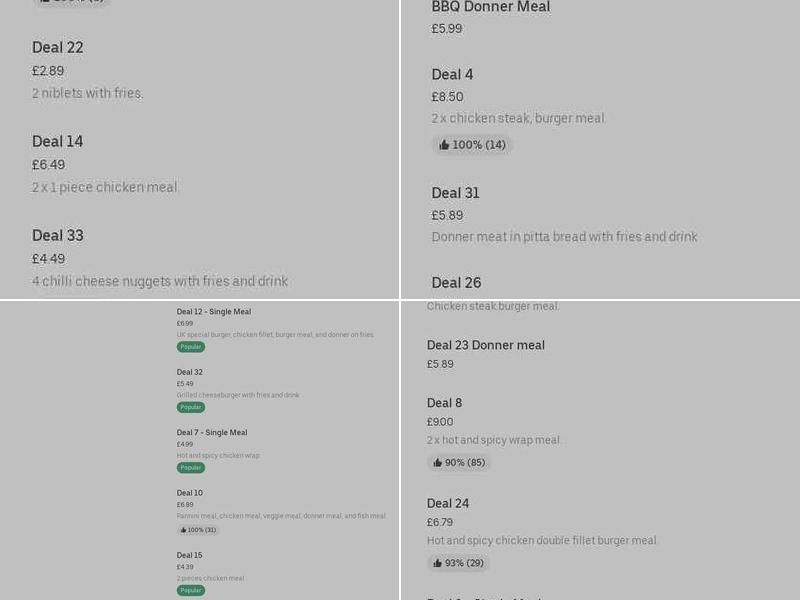Click the thumbs-up icon under Deal 4
This screenshot has width=800, height=600.
coord(444,145)
